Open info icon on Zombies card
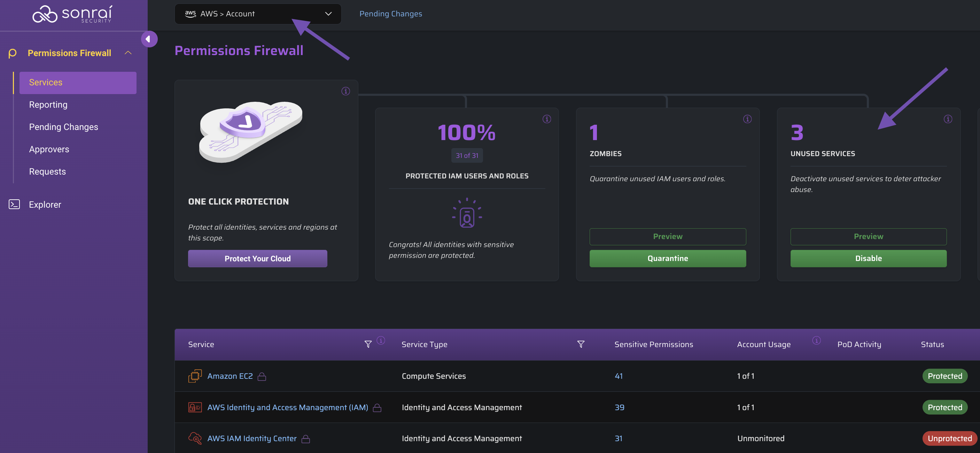The width and height of the screenshot is (980, 453). [x=747, y=119]
